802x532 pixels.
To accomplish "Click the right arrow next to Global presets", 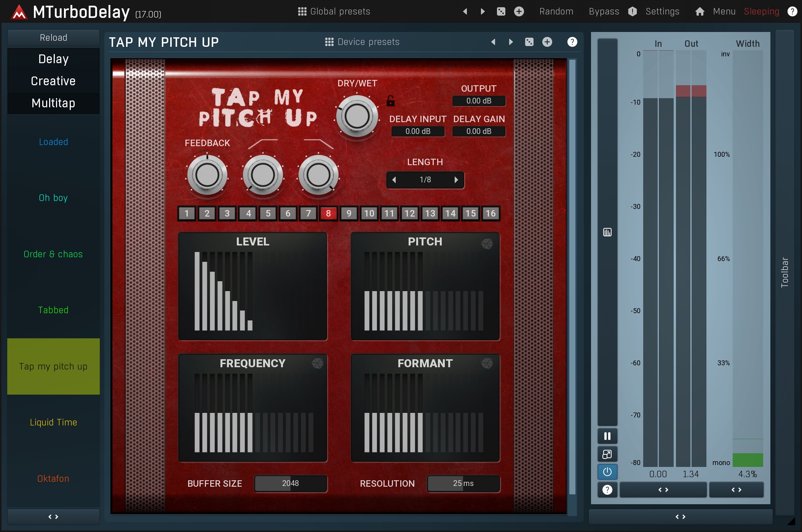I will pos(482,11).
